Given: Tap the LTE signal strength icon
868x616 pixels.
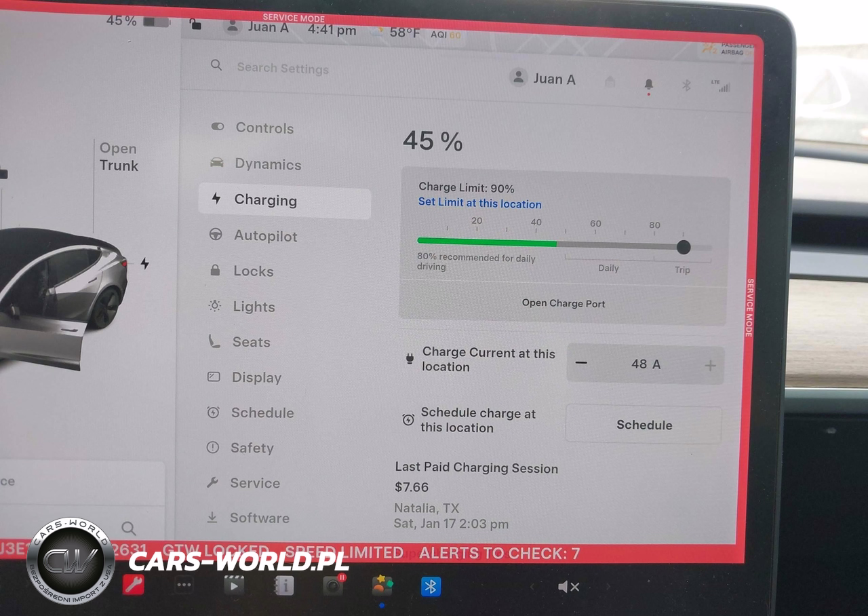Looking at the screenshot, I should [724, 86].
